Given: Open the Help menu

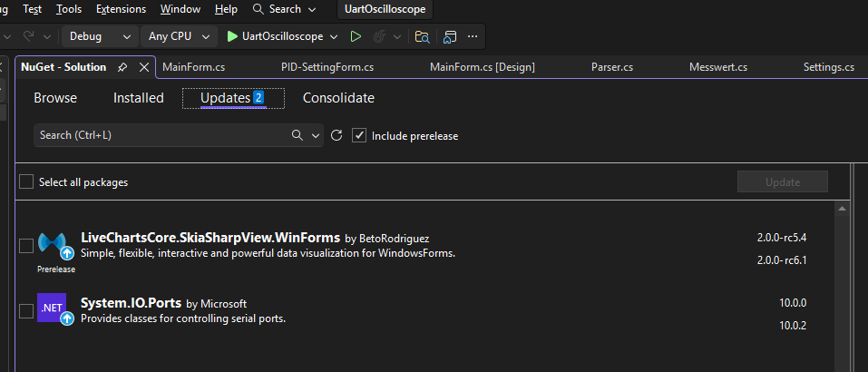Looking at the screenshot, I should coord(226,9).
